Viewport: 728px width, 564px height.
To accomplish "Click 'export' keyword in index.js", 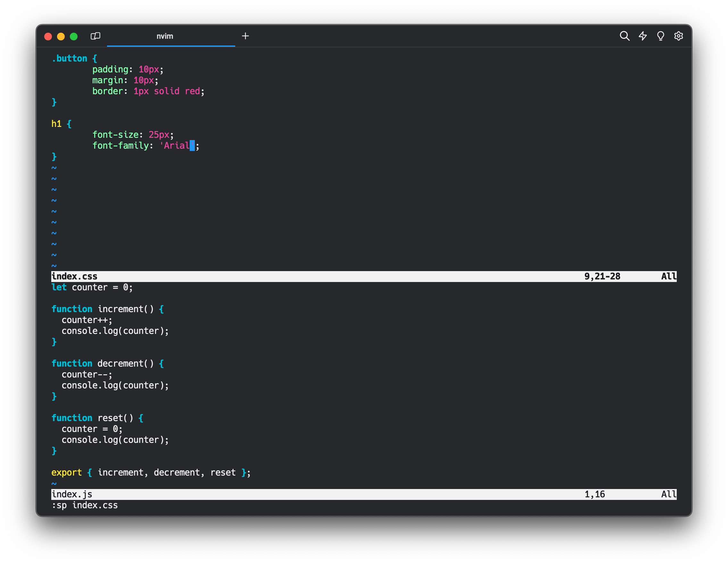I will tap(66, 473).
